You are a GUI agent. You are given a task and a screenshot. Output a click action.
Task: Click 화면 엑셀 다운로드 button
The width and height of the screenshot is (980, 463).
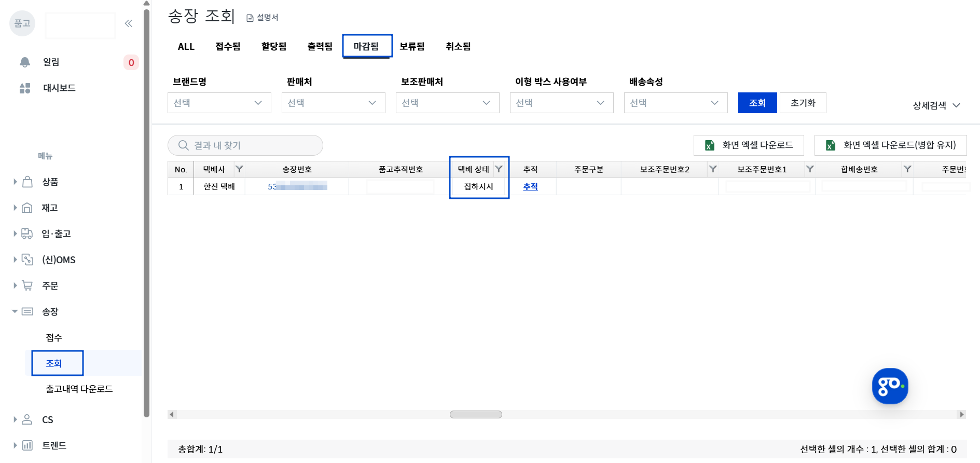[x=749, y=145]
